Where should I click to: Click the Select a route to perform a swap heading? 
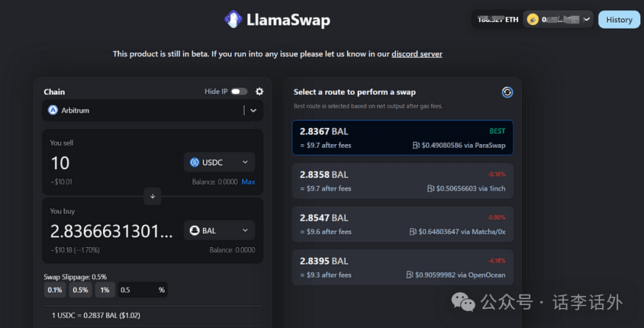pyautogui.click(x=355, y=93)
